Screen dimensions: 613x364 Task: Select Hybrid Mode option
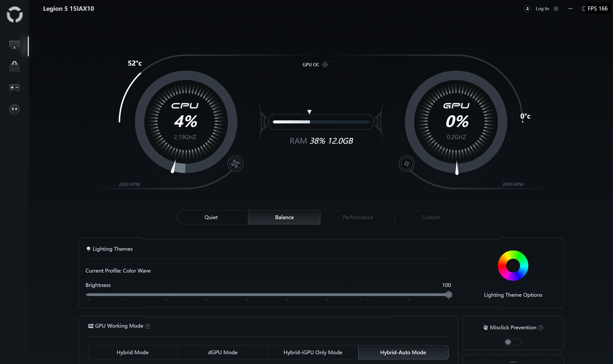point(133,353)
